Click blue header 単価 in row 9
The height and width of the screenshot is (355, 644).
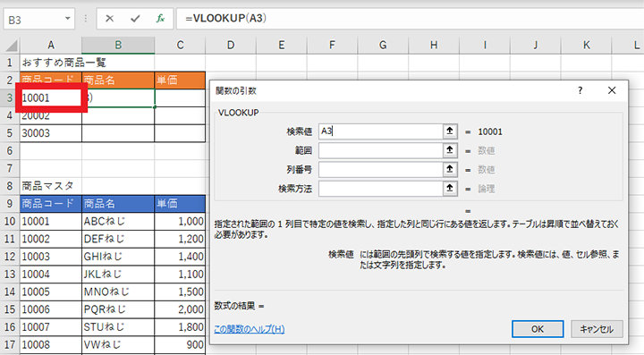pos(180,204)
